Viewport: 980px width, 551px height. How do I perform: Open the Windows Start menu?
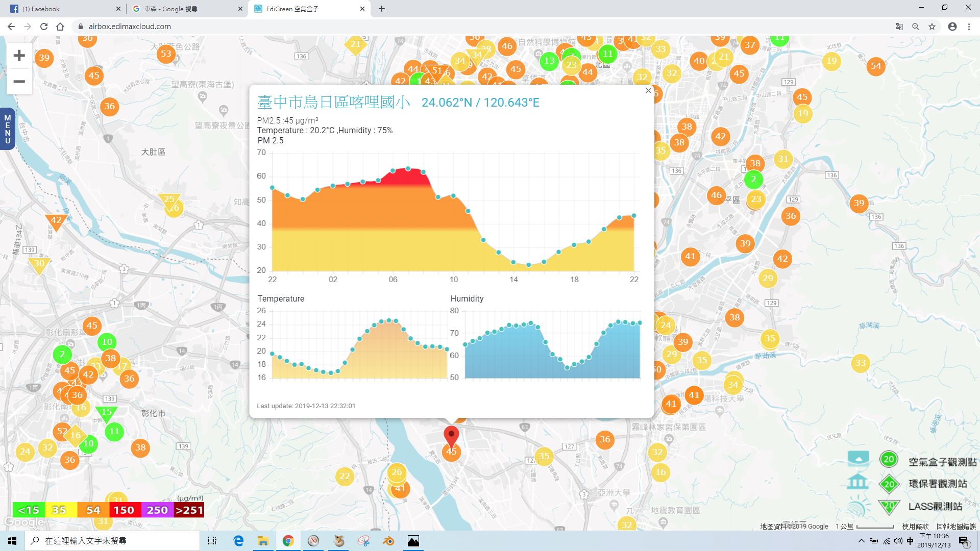[12, 541]
